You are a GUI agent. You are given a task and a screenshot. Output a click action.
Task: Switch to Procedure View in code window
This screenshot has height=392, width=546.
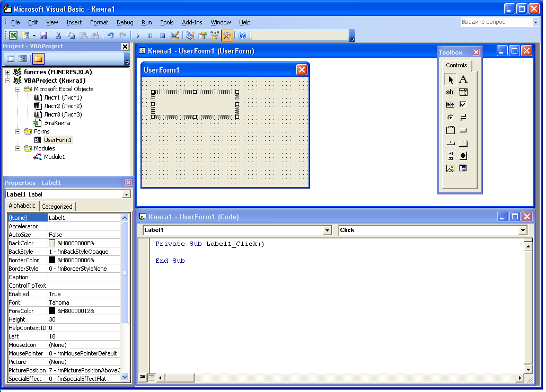coord(143,377)
